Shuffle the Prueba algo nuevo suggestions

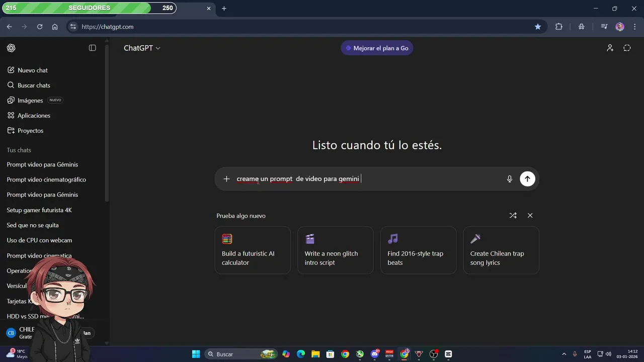[x=513, y=216]
